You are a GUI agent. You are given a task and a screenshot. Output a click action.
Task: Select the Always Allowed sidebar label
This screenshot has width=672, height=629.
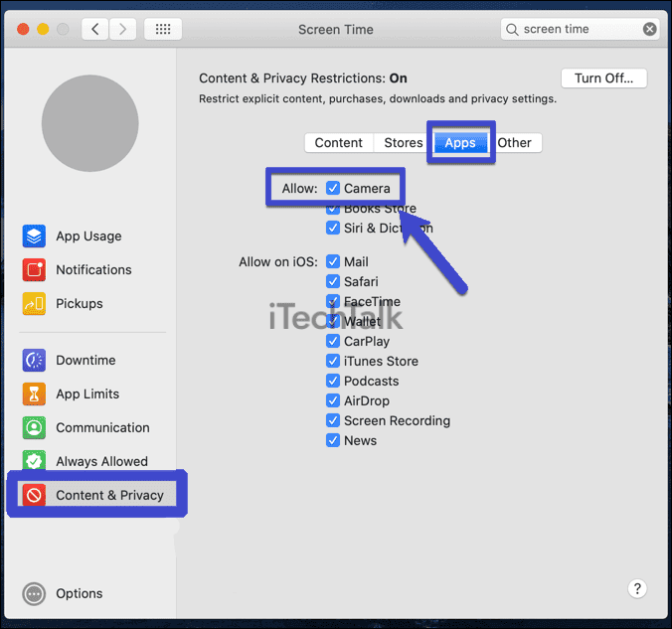[x=102, y=461]
